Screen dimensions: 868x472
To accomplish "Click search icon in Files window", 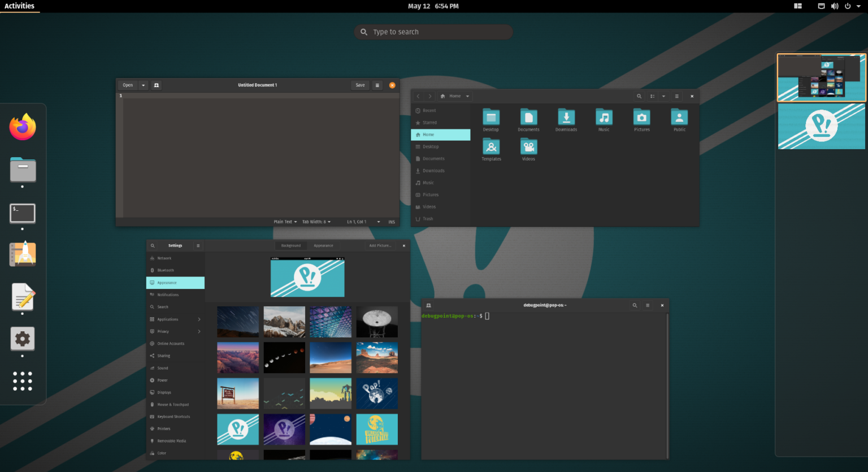I will [639, 96].
